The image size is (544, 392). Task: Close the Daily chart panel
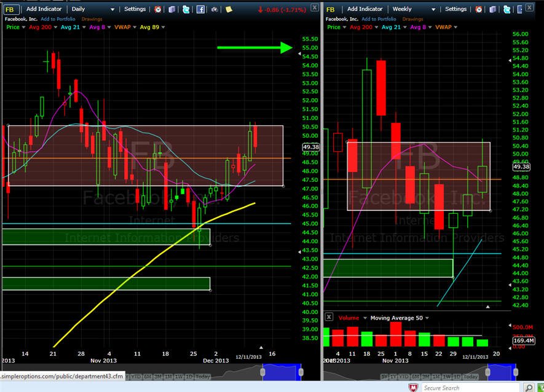tap(314, 7)
